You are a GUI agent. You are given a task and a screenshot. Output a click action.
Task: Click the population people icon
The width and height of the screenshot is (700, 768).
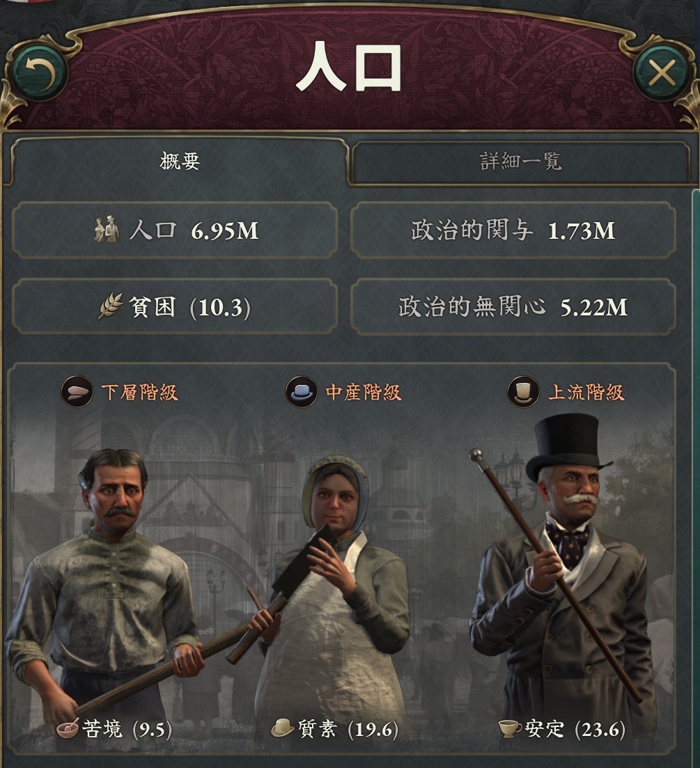point(107,229)
